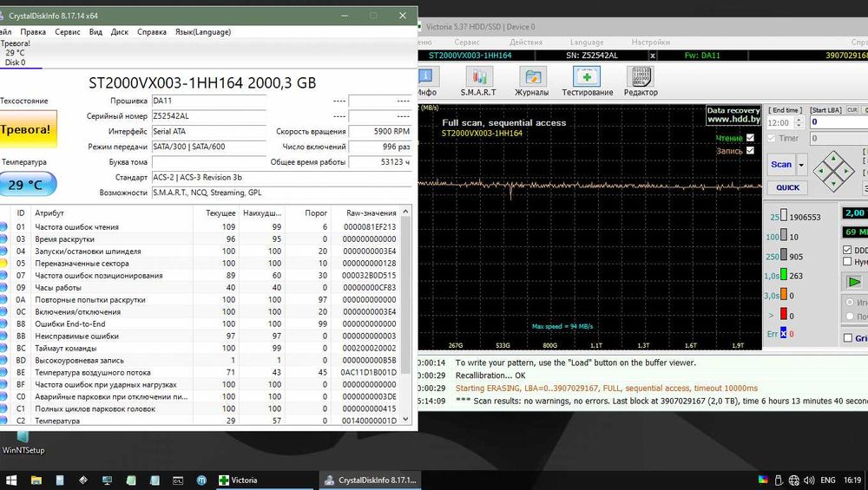Viewport: 868px width, 490px height.
Task: Open the Правка menu in CrystalDiskInfo
Action: [33, 32]
